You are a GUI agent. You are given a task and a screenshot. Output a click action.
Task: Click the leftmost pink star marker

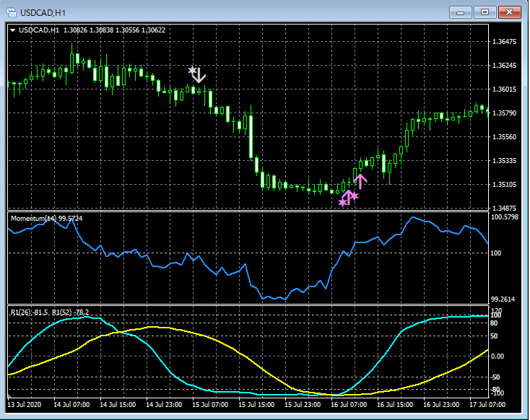[342, 203]
